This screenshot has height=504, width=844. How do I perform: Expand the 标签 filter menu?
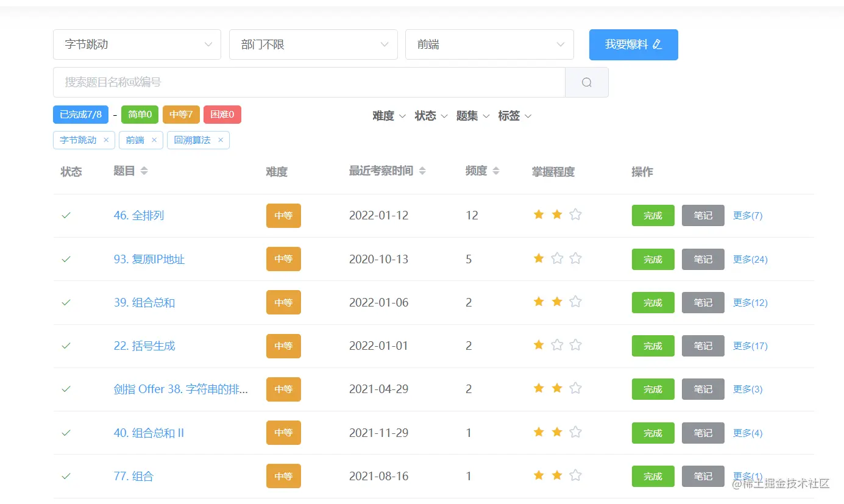click(515, 116)
